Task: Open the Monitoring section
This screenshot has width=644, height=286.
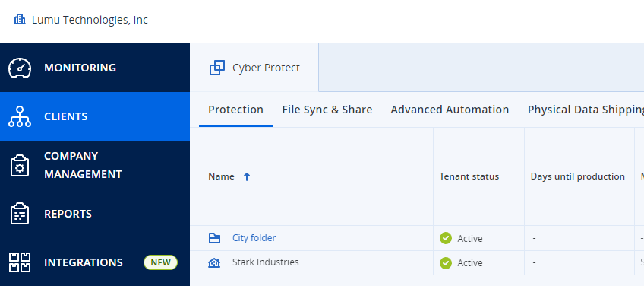Action: click(95, 68)
